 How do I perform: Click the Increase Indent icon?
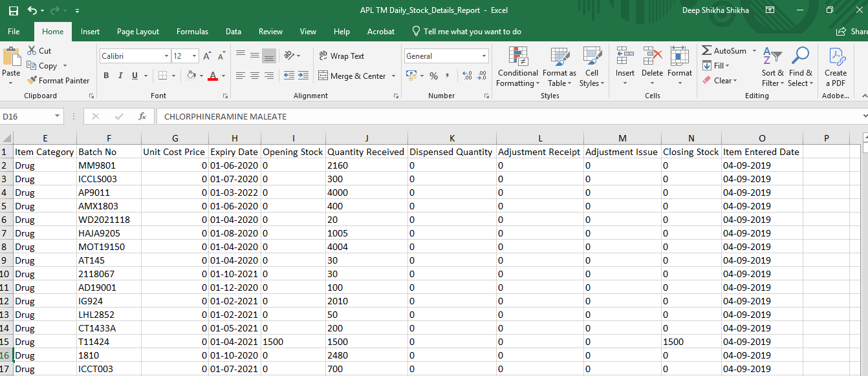click(x=303, y=76)
